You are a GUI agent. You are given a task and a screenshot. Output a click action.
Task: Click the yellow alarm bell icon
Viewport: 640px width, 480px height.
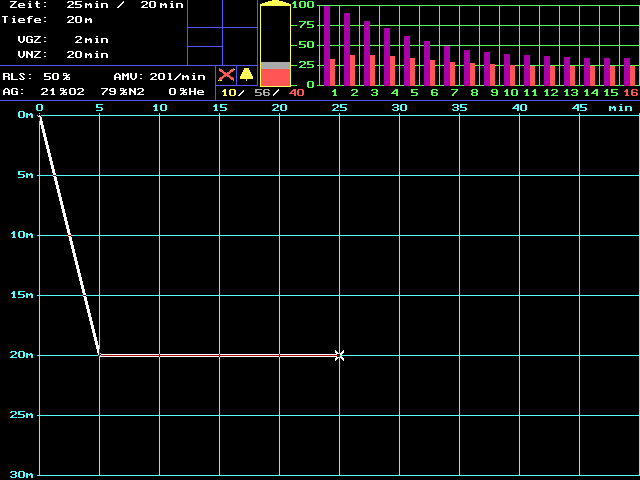click(x=246, y=75)
